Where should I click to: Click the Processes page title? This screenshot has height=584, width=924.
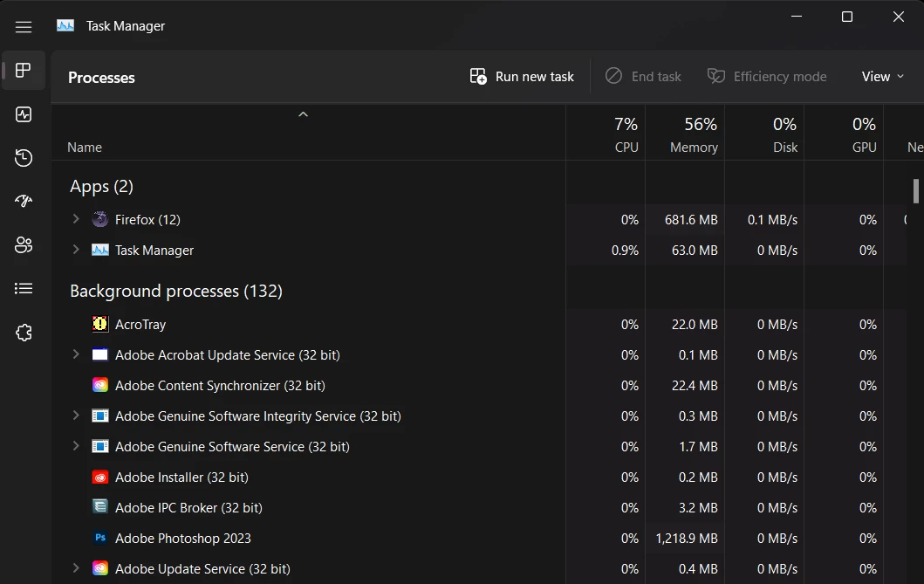coord(101,78)
